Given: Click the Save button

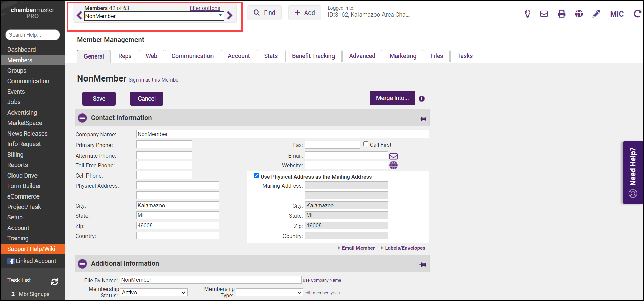Looking at the screenshot, I should (99, 99).
